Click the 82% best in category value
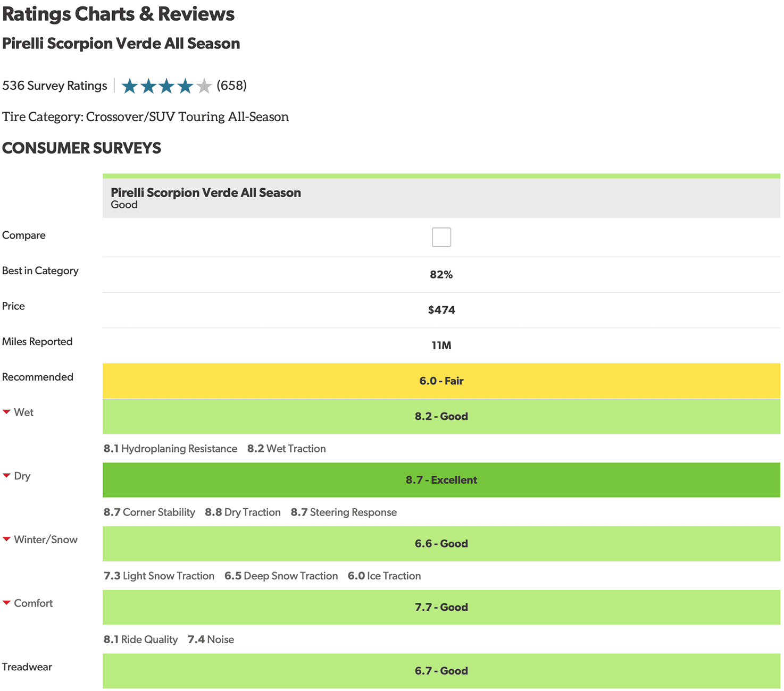This screenshot has height=691, width=784. [x=441, y=275]
